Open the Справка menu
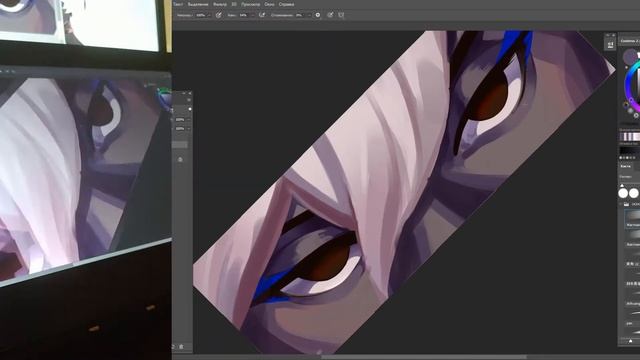The width and height of the screenshot is (640, 360). [x=286, y=4]
